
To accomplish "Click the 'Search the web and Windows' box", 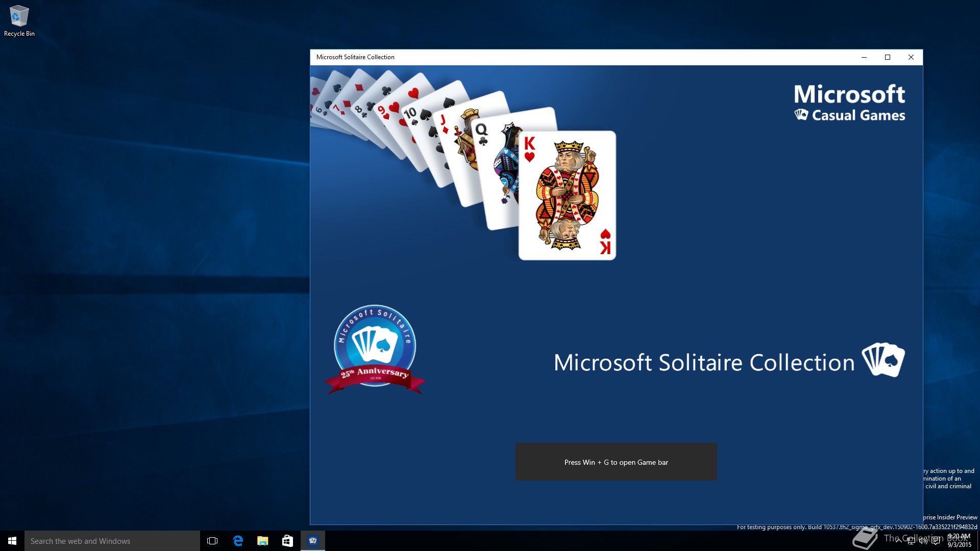I will point(112,541).
